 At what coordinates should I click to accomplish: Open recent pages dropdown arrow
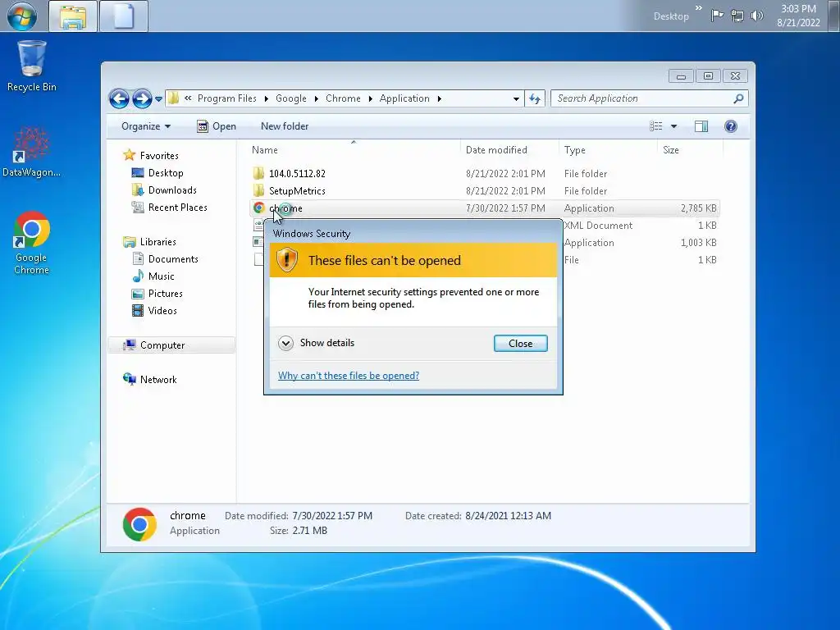click(x=158, y=99)
